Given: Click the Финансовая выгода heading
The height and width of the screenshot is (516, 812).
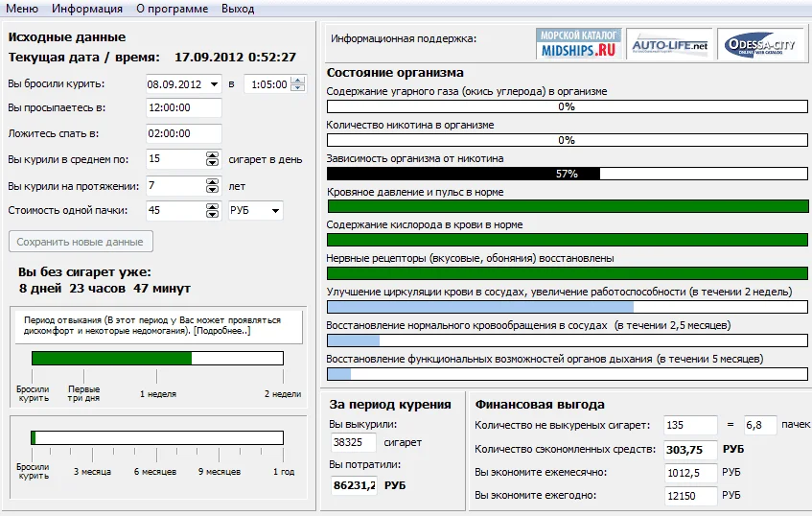Looking at the screenshot, I should 540,405.
